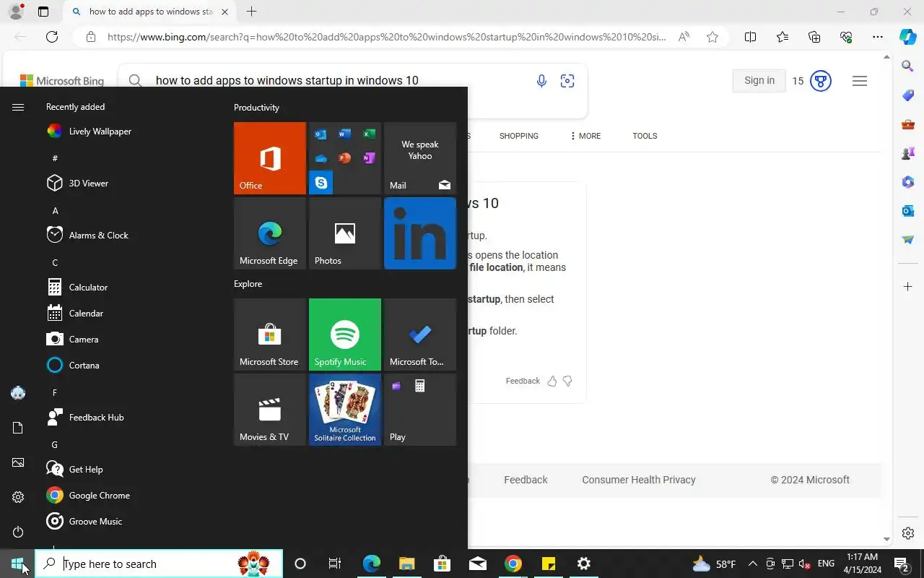924x578 pixels.
Task: Open Bing hamburger menu
Action: 859,81
